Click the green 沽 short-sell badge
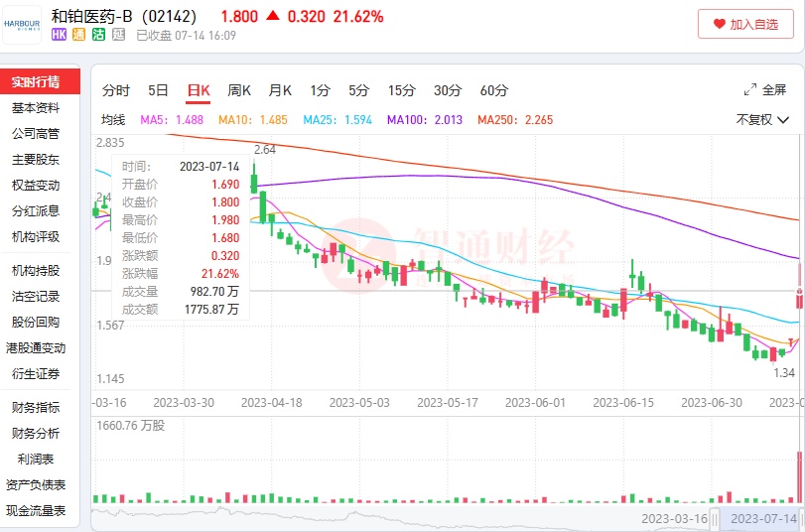Screen dimensions: 805x532 [98, 35]
